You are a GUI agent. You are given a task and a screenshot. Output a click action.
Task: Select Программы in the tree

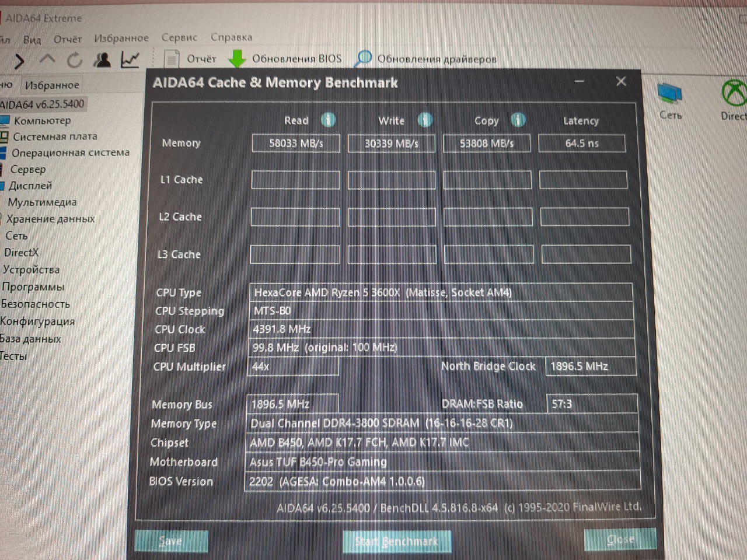click(33, 286)
